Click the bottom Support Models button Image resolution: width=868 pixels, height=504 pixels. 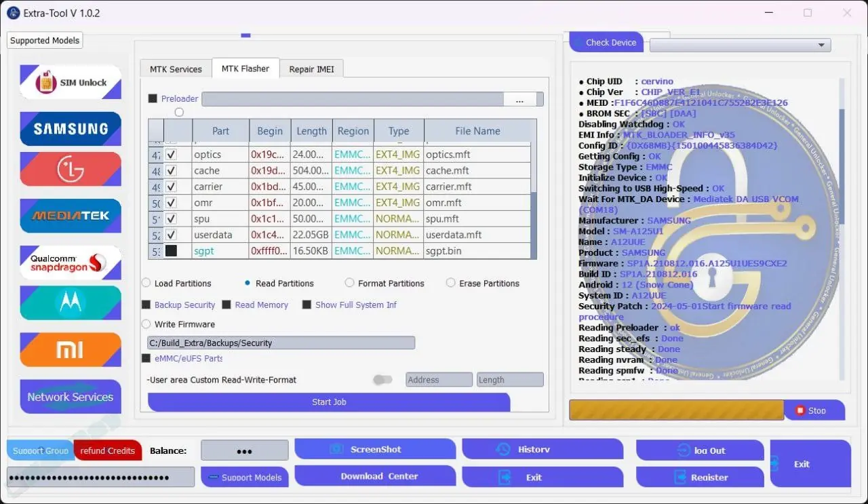[245, 478]
